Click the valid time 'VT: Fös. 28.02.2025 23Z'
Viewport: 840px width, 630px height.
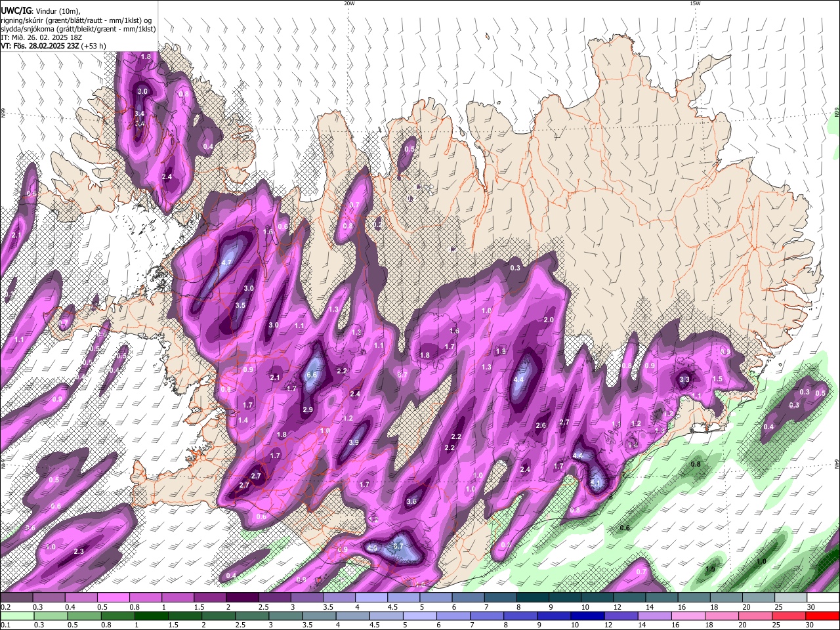[x=41, y=46]
